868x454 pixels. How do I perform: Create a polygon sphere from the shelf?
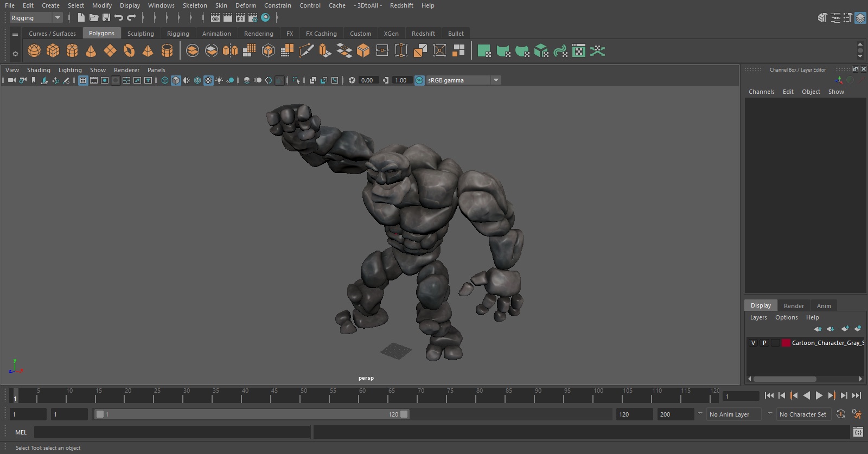point(34,51)
